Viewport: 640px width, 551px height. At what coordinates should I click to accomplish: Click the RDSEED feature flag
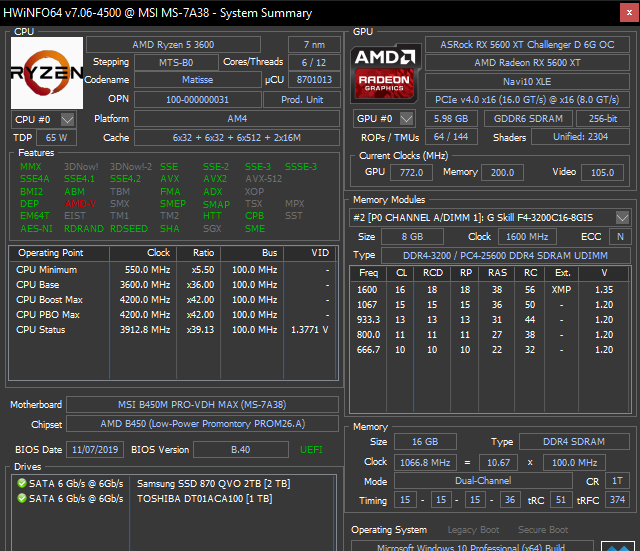click(x=129, y=229)
